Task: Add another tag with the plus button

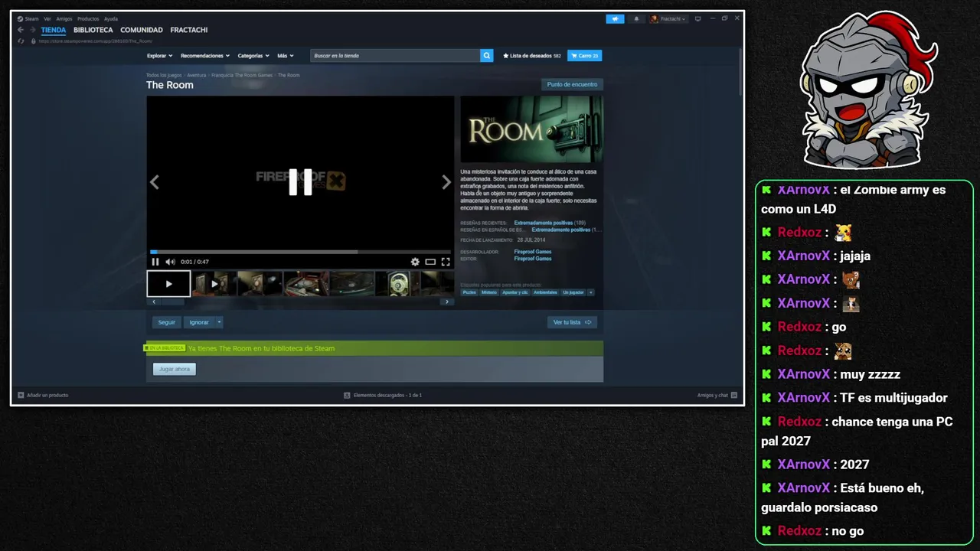Action: pyautogui.click(x=590, y=292)
